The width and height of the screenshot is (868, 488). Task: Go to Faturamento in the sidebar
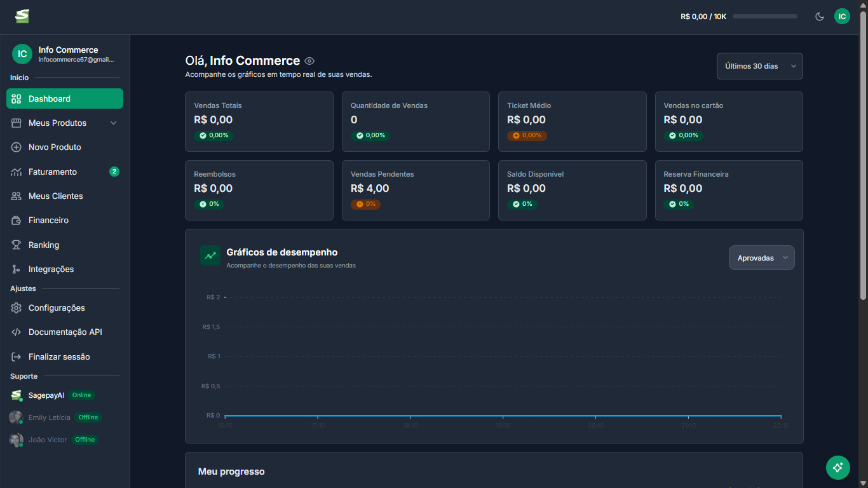coord(53,172)
